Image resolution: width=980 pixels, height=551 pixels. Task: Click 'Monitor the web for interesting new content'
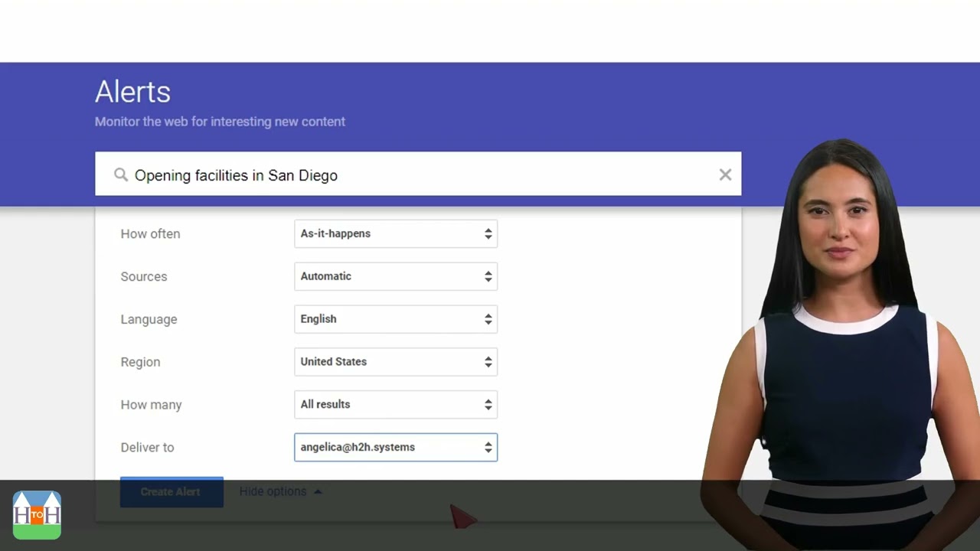220,122
